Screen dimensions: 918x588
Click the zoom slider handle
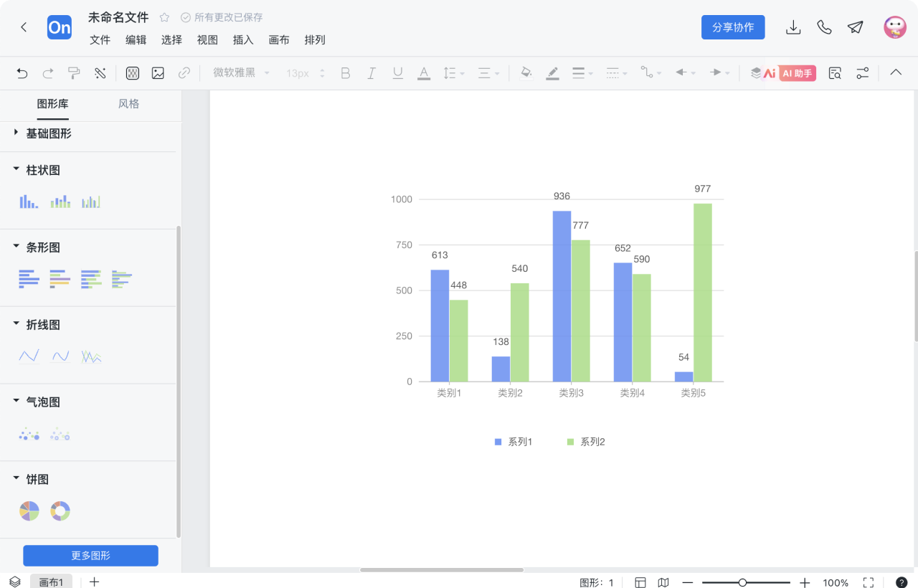coord(742,583)
